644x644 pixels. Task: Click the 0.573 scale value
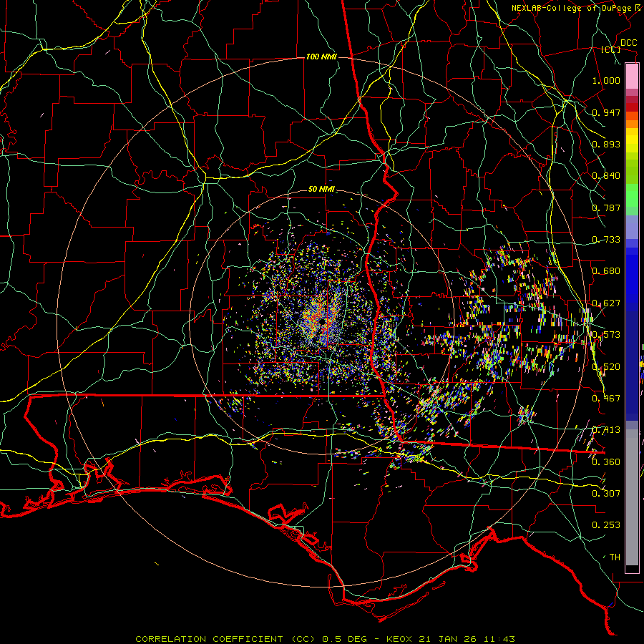tap(606, 335)
